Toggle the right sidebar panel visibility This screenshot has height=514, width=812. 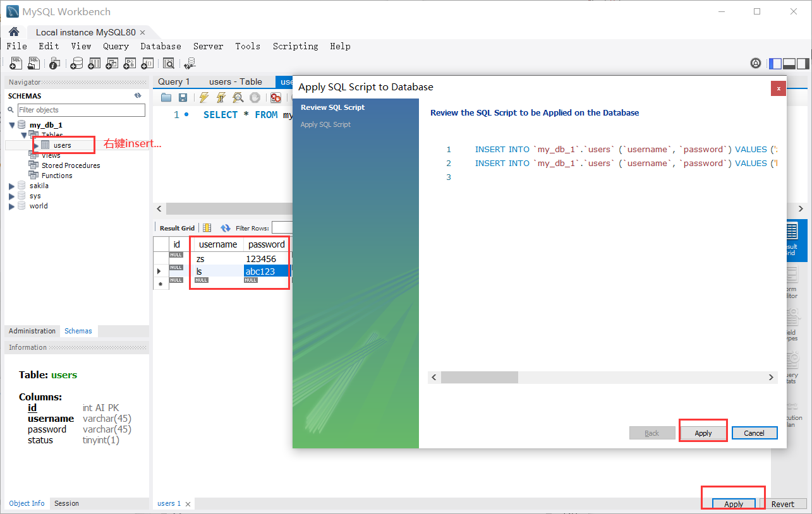point(803,63)
